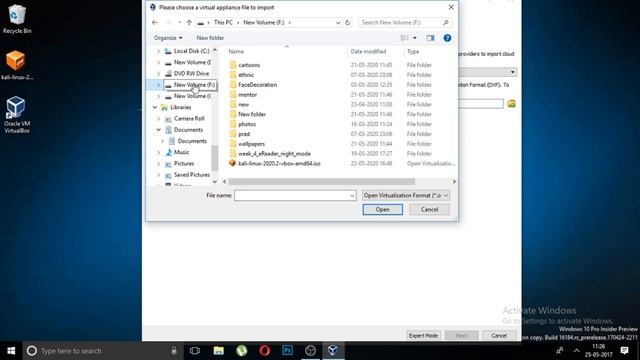Image resolution: width=640 pixels, height=360 pixels.
Task: Open the address bar path dropdown
Action: click(338, 23)
